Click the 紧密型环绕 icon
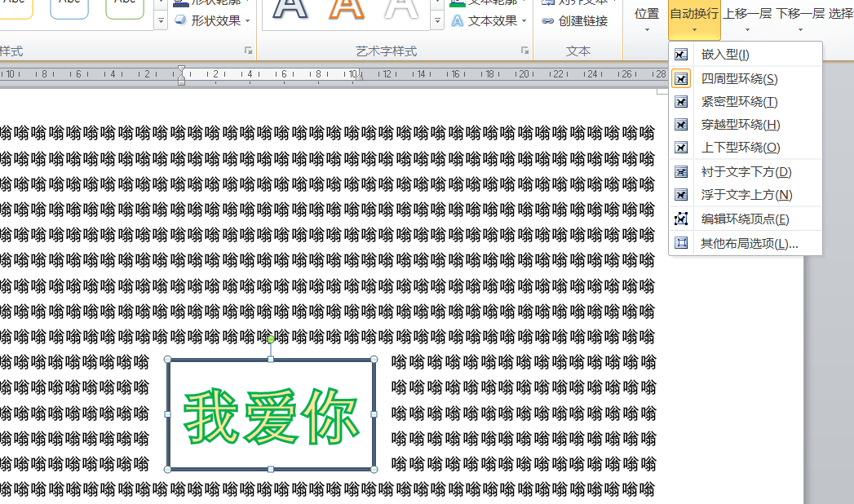854x504 pixels. coord(681,102)
